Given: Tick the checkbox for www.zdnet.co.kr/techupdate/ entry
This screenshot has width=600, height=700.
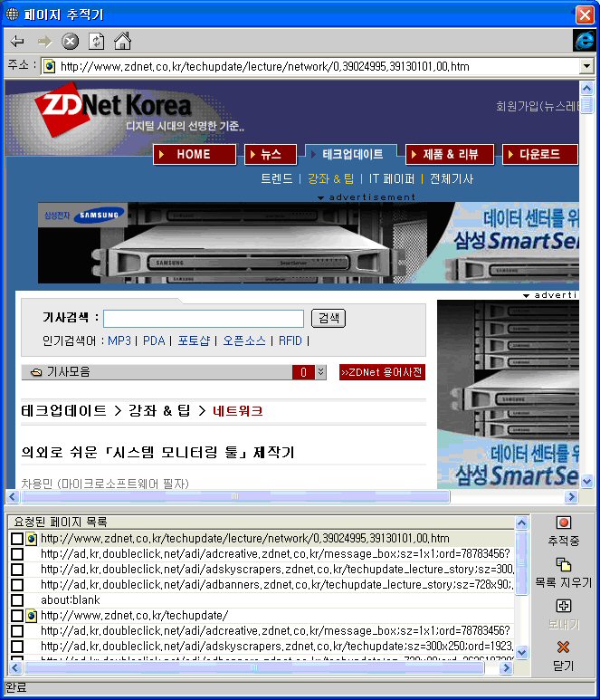Looking at the screenshot, I should [x=17, y=616].
